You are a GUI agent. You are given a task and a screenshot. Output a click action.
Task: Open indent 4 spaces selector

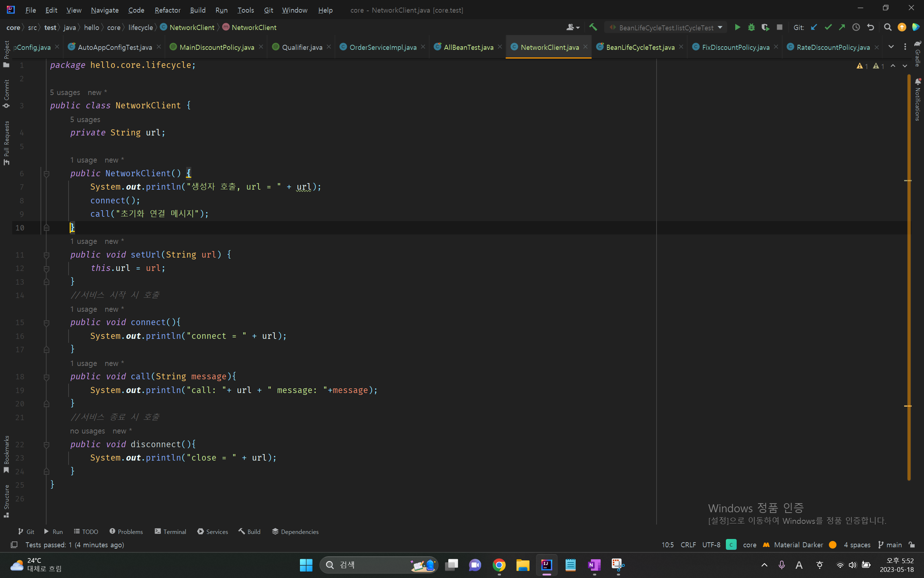click(857, 545)
